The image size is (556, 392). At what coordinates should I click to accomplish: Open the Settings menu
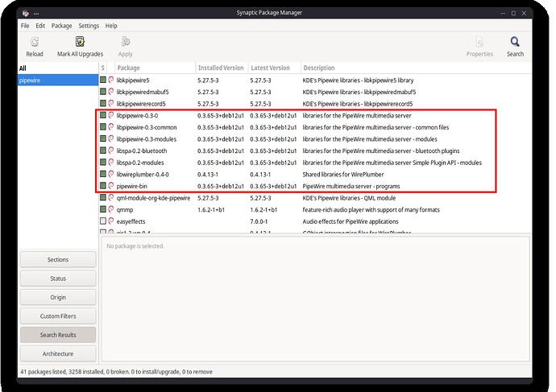89,26
